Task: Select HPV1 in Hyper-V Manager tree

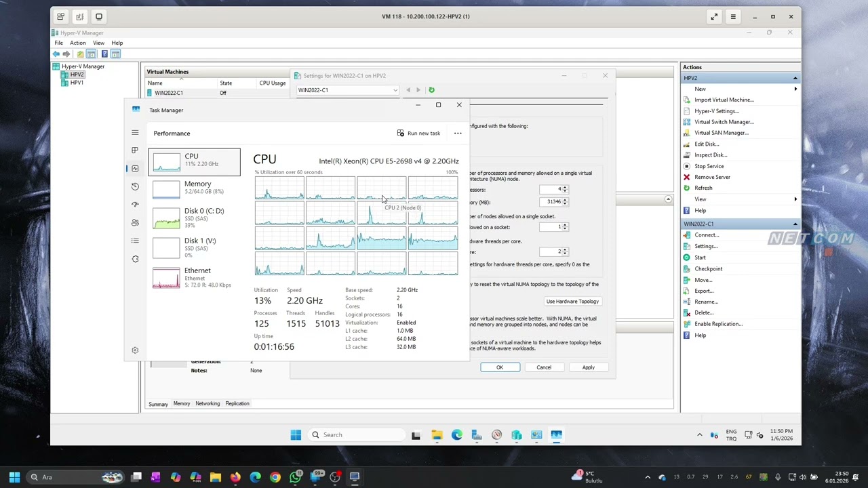Action: 72,83
